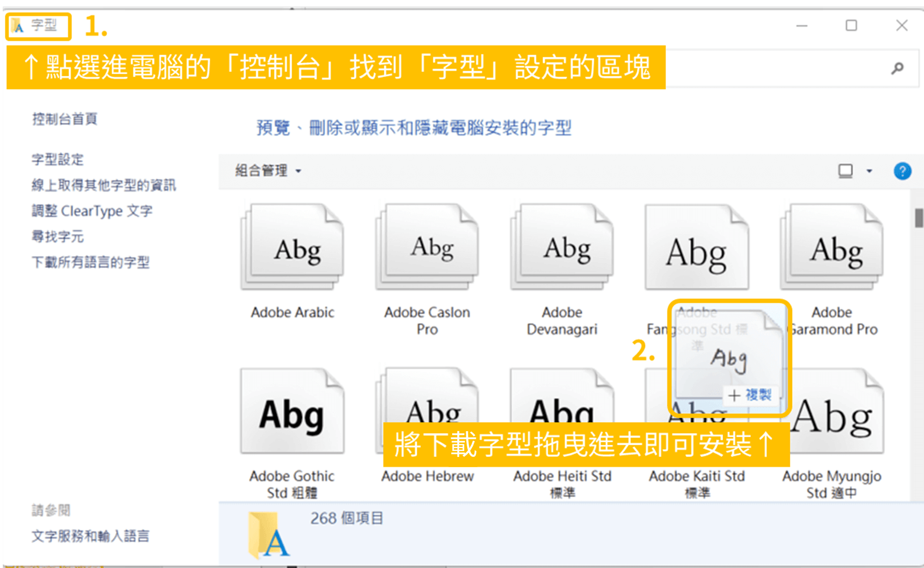
Task: Click the Adobe Garamond Pro label
Action: pyautogui.click(x=834, y=321)
